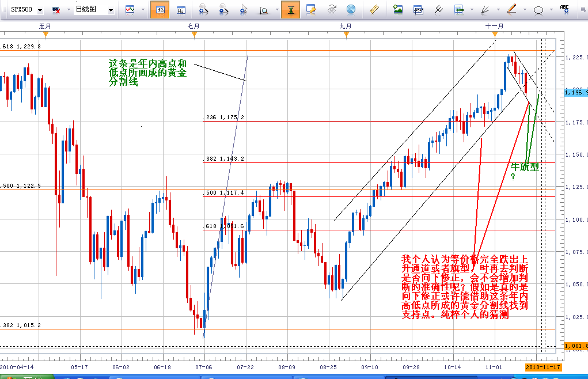Click the 11-01 date axis label
This screenshot has height=379, width=588.
click(494, 367)
